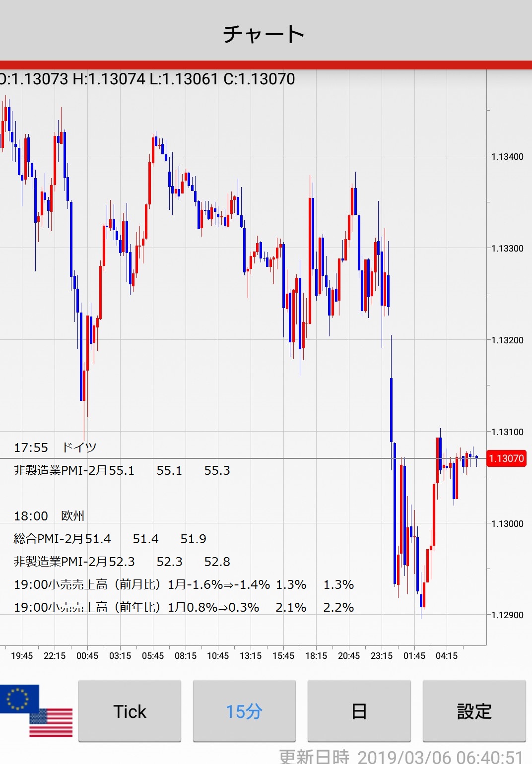Tap the チャート title in header
The image size is (532, 764).
click(264, 34)
